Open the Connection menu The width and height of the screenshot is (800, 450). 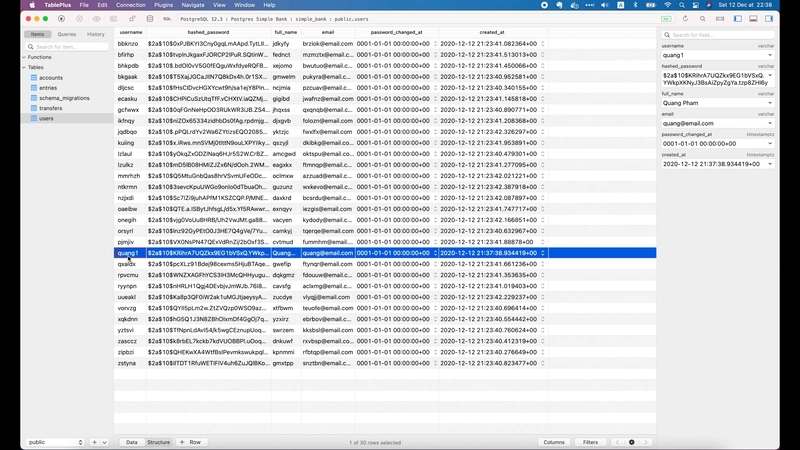[x=130, y=5]
